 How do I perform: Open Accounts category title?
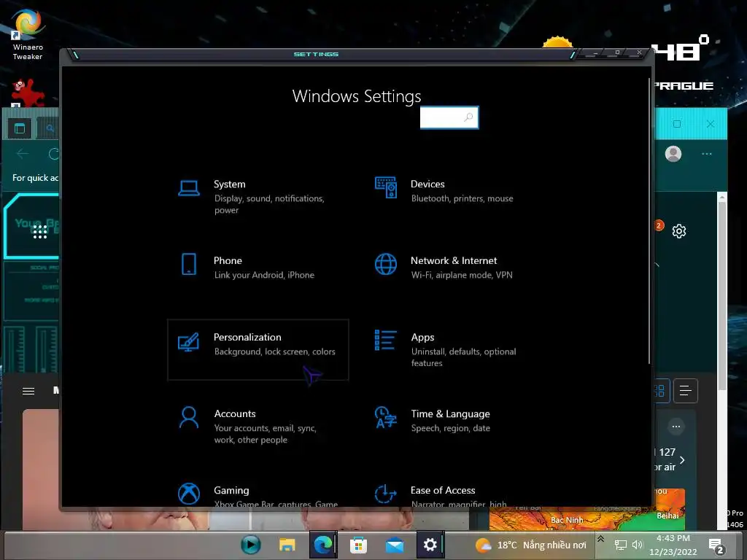[x=235, y=414]
